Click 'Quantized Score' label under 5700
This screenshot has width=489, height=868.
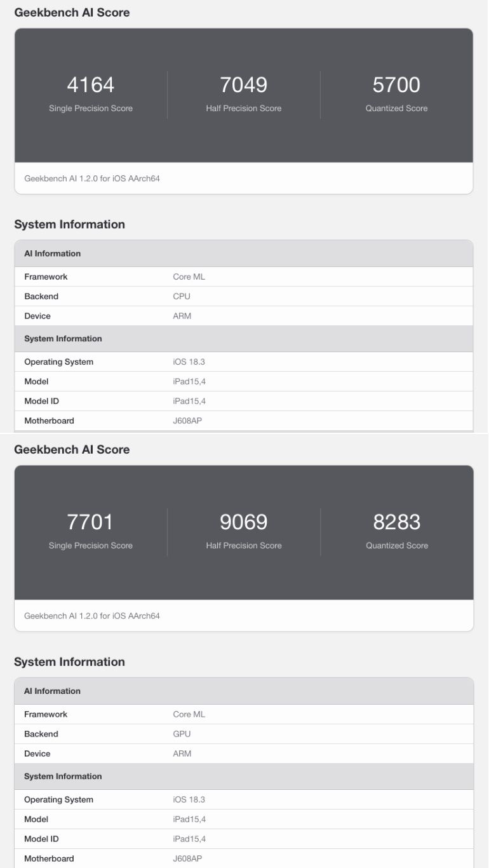[x=396, y=108]
